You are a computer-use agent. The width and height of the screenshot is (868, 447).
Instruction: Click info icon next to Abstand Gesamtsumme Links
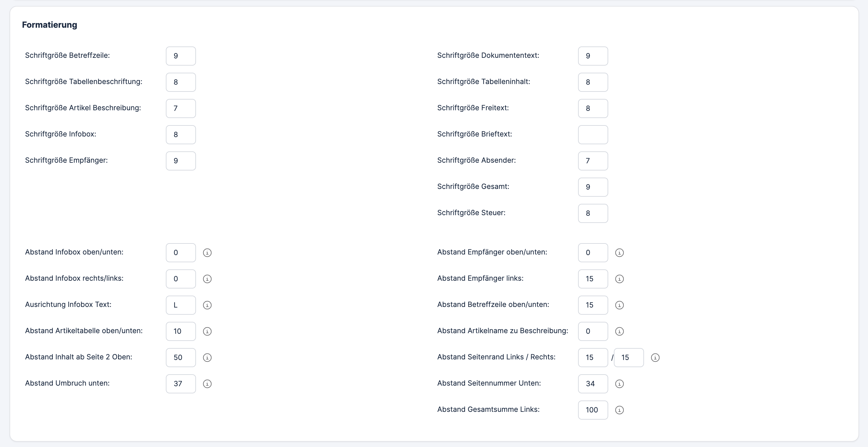[619, 410]
